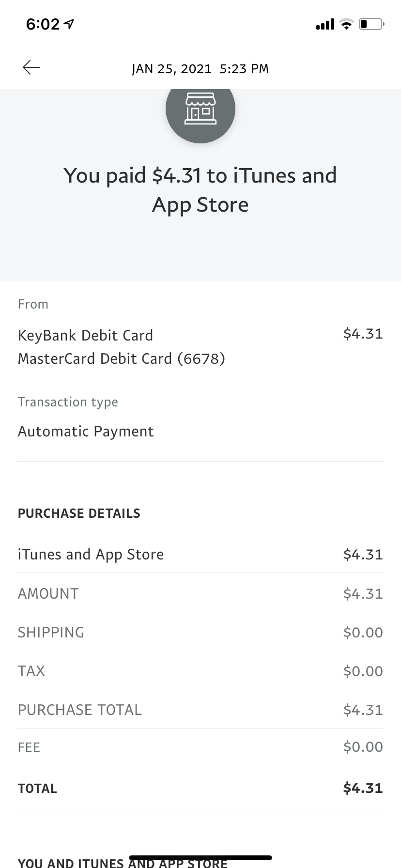The height and width of the screenshot is (868, 401).
Task: Tap the Jan 25, 2021 date header
Action: (x=200, y=69)
